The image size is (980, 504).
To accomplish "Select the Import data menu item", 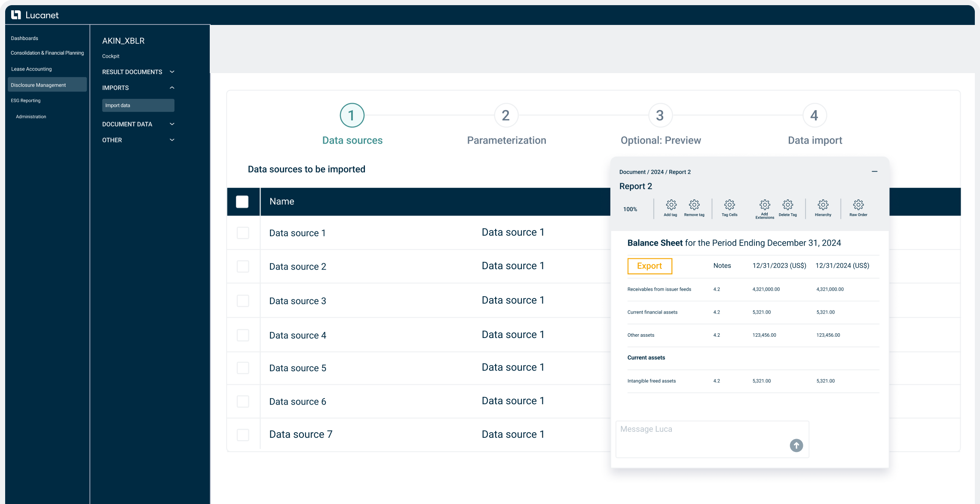I will (138, 105).
